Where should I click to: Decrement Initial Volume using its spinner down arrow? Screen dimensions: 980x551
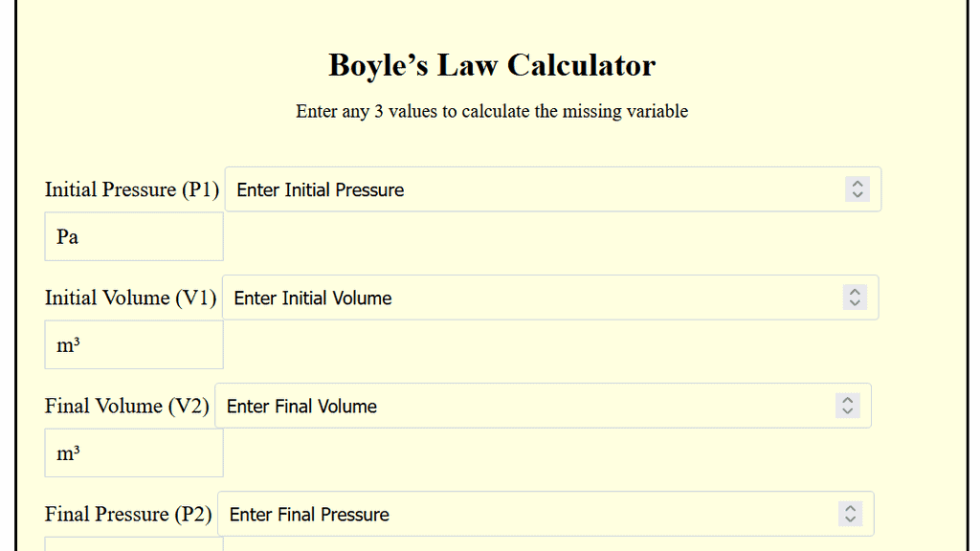pyautogui.click(x=854, y=302)
